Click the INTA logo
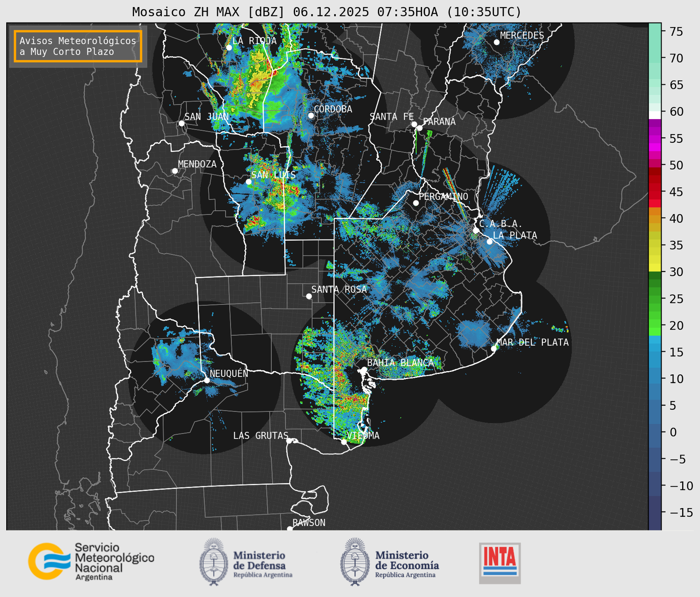 tap(500, 563)
